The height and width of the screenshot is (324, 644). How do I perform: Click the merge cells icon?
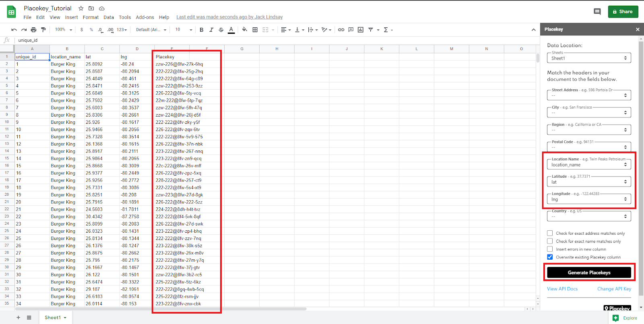tap(265, 30)
